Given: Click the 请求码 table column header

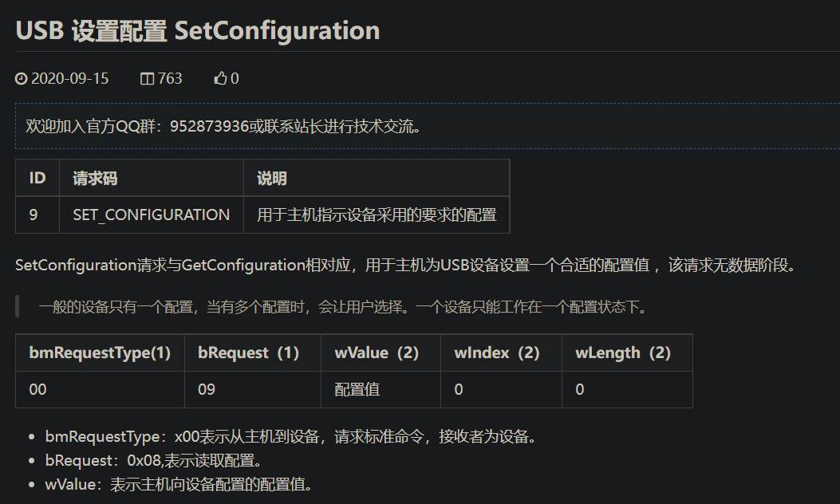Looking at the screenshot, I should (x=95, y=178).
